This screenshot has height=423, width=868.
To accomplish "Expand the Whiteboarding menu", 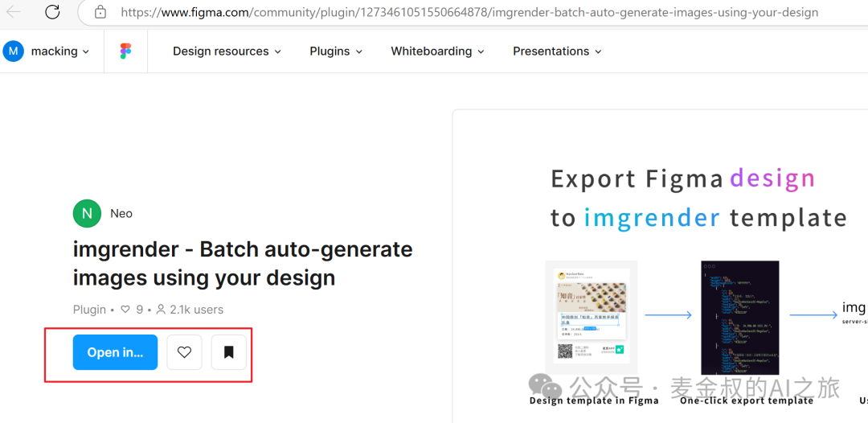I will tap(437, 51).
